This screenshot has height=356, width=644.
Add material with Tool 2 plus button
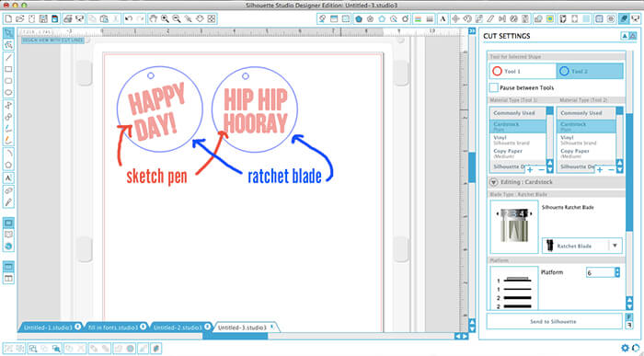tap(600, 169)
